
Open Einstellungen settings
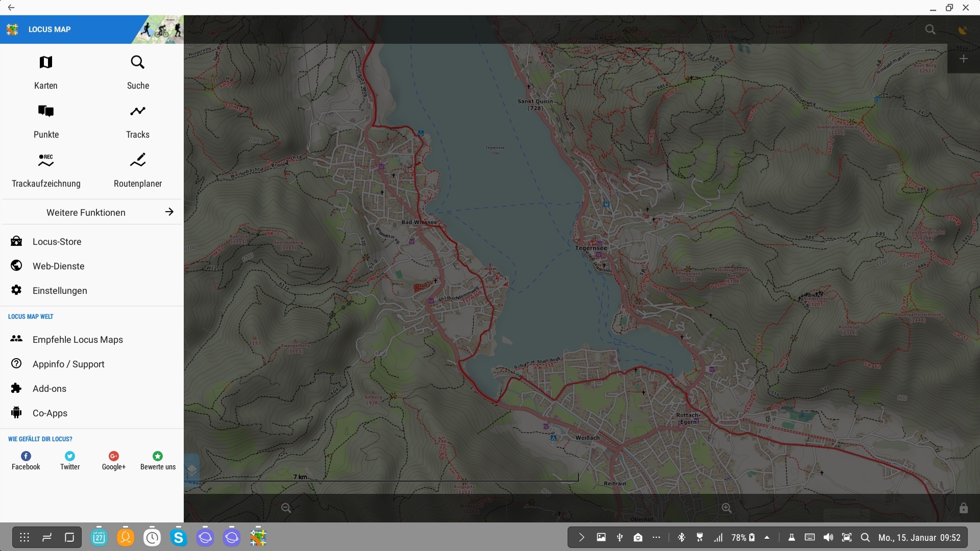tap(60, 291)
